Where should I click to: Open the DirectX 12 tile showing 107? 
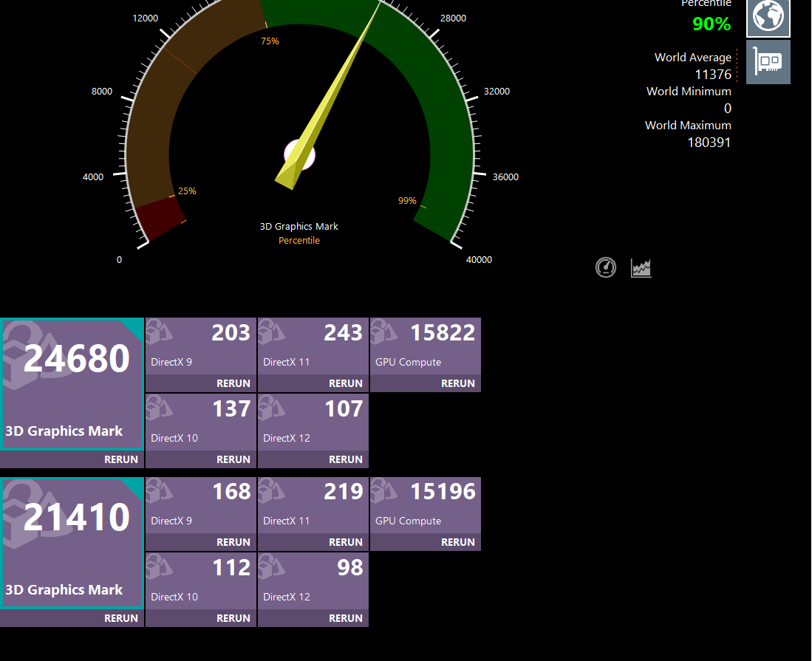point(313,422)
